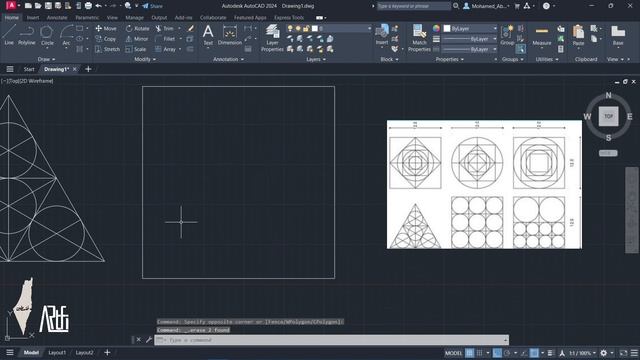Switch to the Layout1 tab

(x=57, y=353)
